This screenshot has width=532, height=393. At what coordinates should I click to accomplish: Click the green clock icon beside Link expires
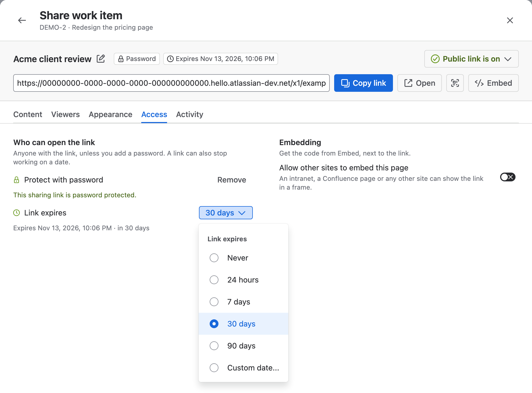(16, 213)
